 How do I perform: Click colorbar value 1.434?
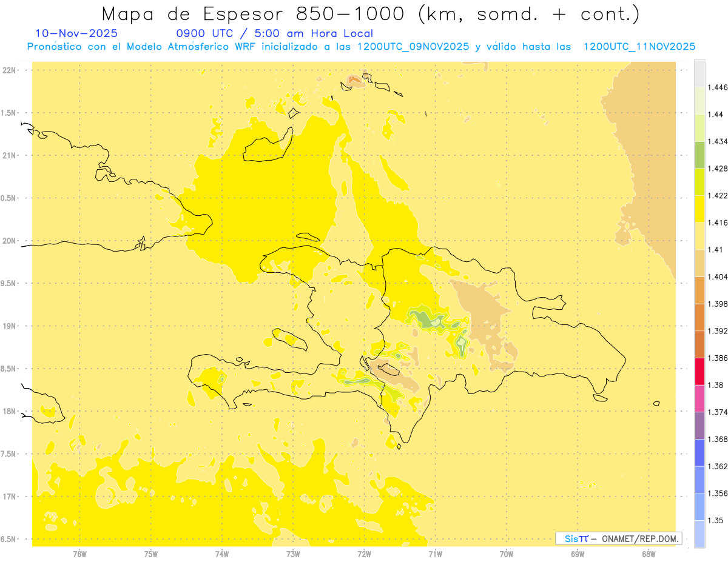click(718, 141)
